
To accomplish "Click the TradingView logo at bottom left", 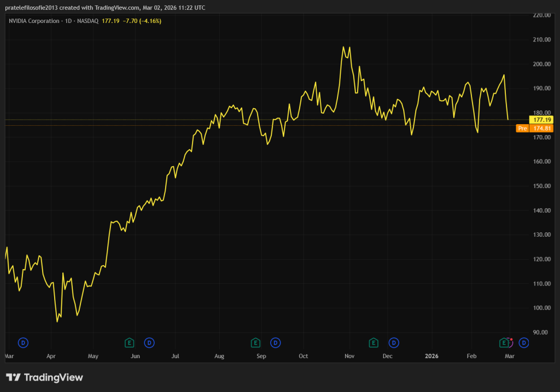I will click(x=44, y=377).
